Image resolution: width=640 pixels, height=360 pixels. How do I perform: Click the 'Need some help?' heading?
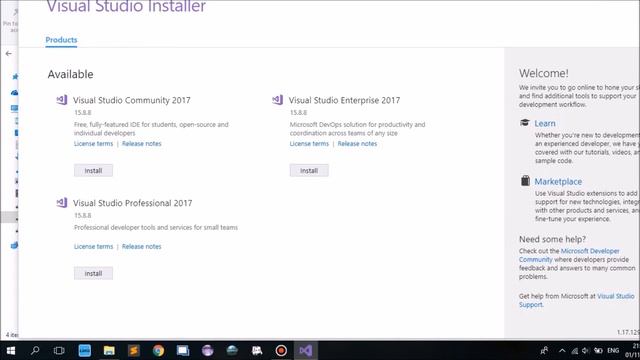coord(552,239)
